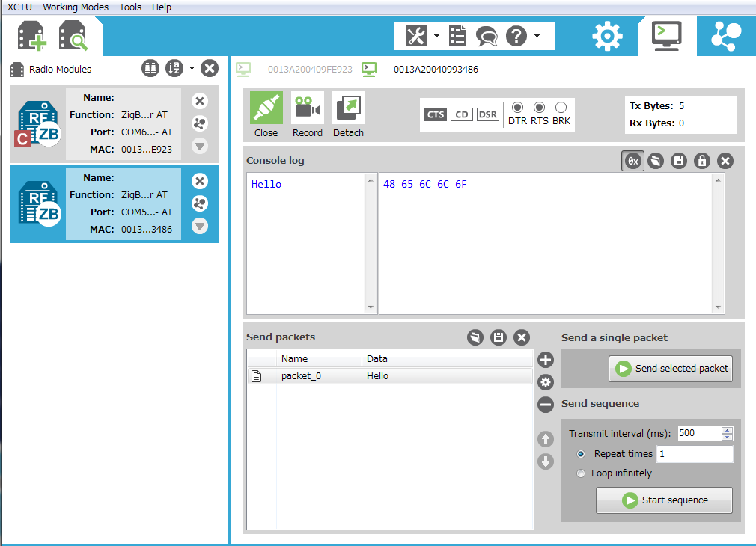Screen dimensions: 756x546
Task: Save the console log session
Action: click(x=679, y=161)
